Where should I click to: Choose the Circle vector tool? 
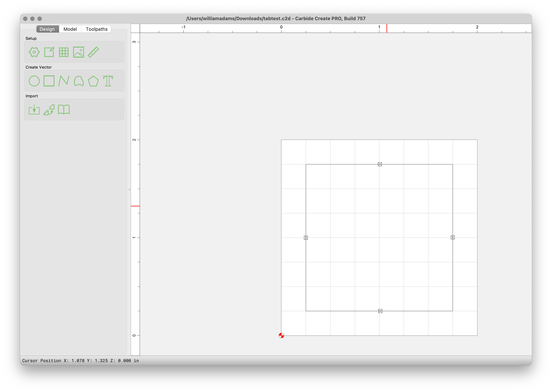point(34,81)
